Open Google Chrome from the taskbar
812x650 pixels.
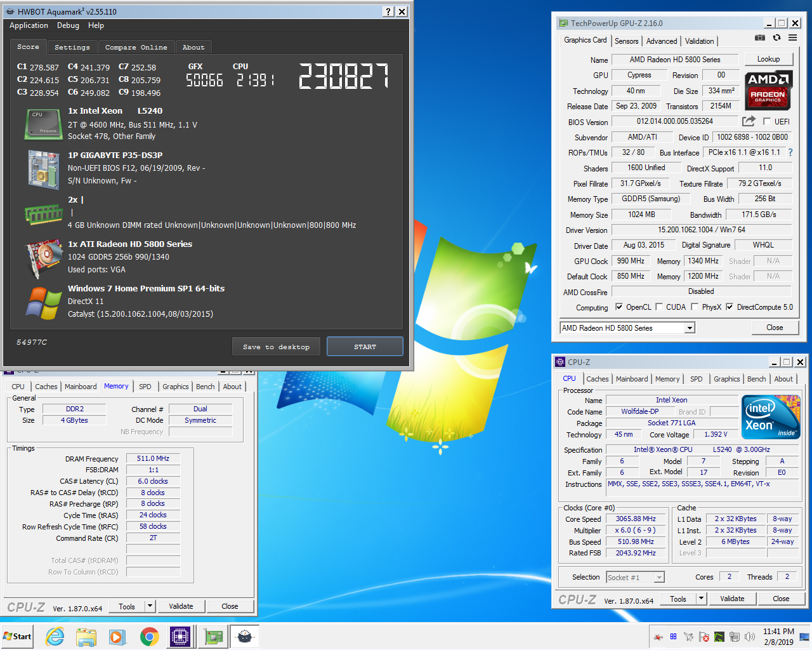(149, 637)
